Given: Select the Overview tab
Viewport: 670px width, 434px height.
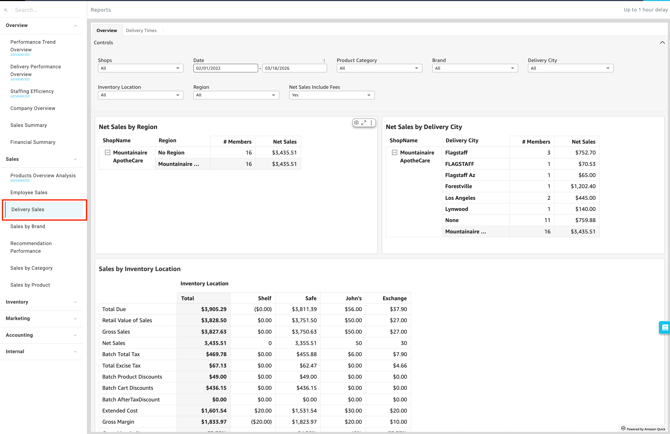Looking at the screenshot, I should pyautogui.click(x=106, y=31).
